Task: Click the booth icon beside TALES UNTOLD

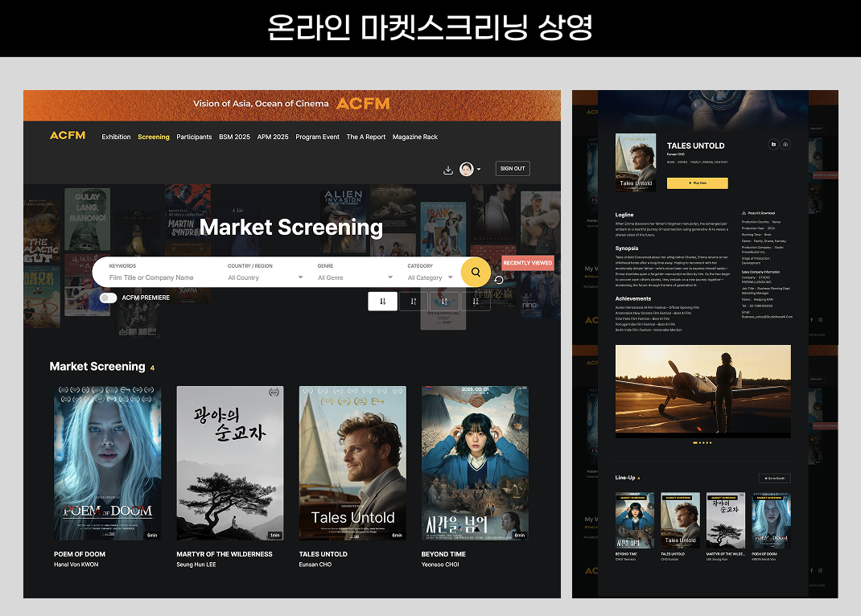Action: [x=786, y=144]
